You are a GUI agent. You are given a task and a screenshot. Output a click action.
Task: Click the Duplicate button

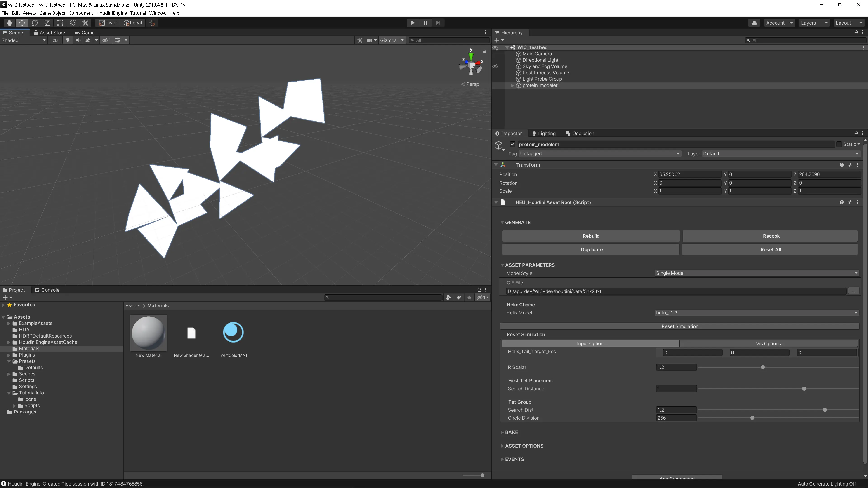591,250
